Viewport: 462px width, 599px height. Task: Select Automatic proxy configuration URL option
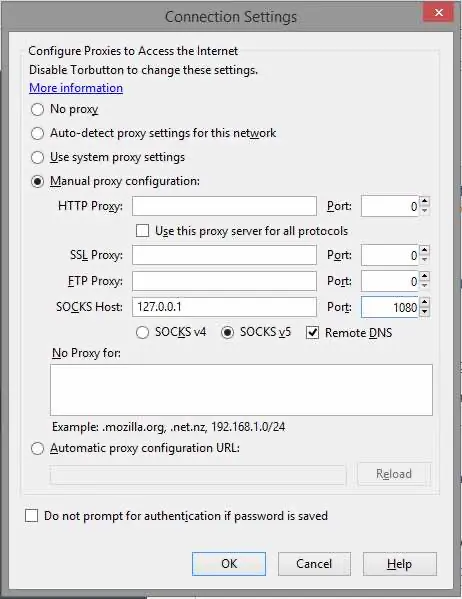click(37, 448)
